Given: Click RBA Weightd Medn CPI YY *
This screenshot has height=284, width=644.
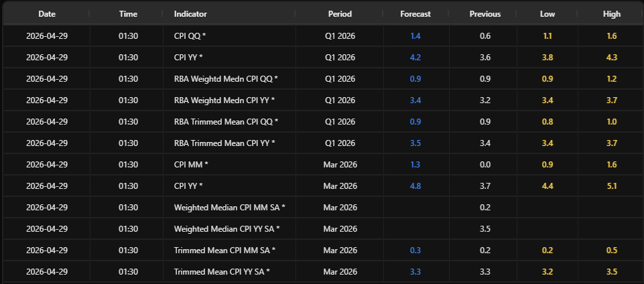Looking at the screenshot, I should (224, 100).
